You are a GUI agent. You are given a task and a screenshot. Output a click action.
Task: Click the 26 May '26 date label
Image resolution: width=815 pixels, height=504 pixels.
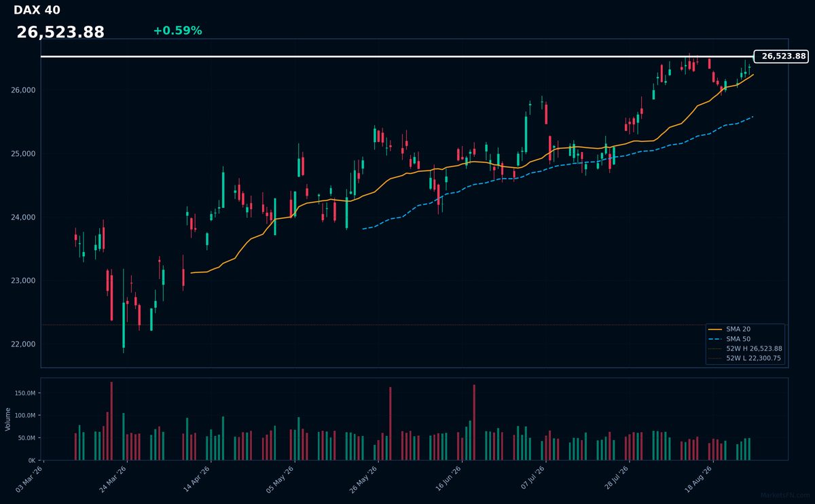[363, 479]
